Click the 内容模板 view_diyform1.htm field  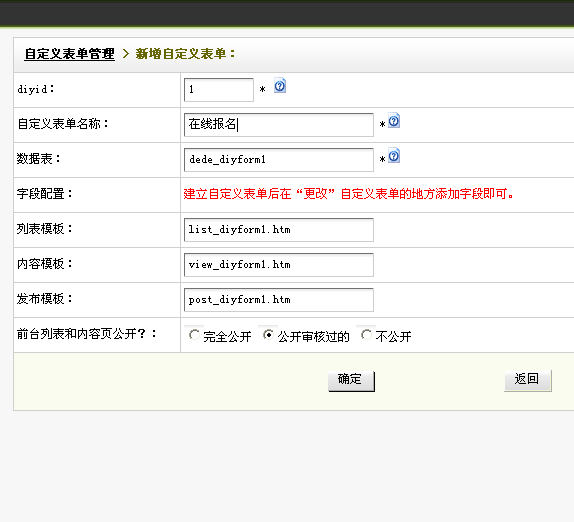coord(279,265)
